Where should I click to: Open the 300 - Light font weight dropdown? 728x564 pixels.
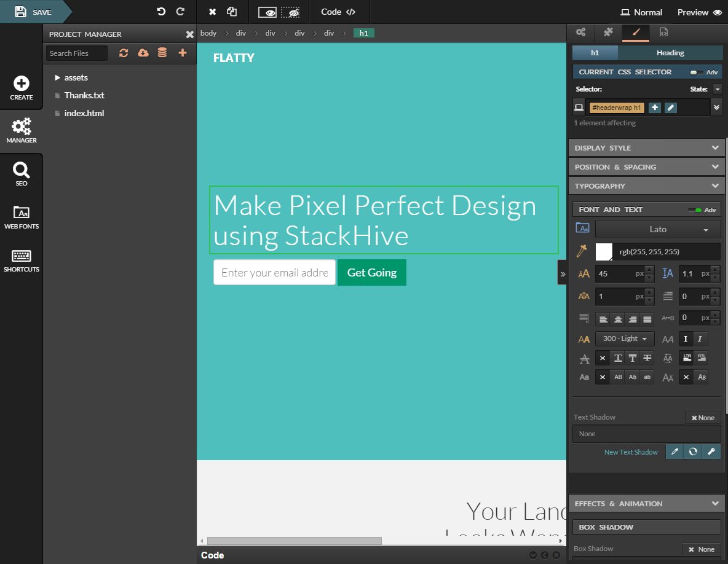pos(625,339)
